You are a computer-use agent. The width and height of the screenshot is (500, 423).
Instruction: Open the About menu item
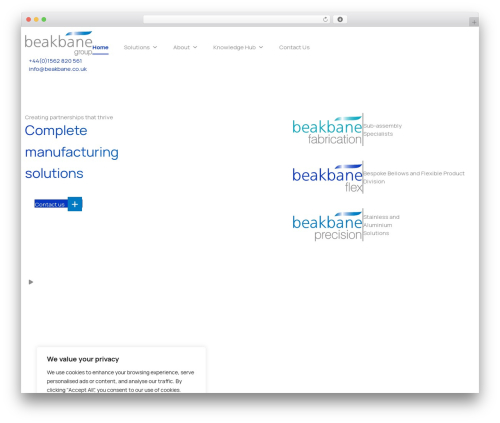click(x=181, y=47)
